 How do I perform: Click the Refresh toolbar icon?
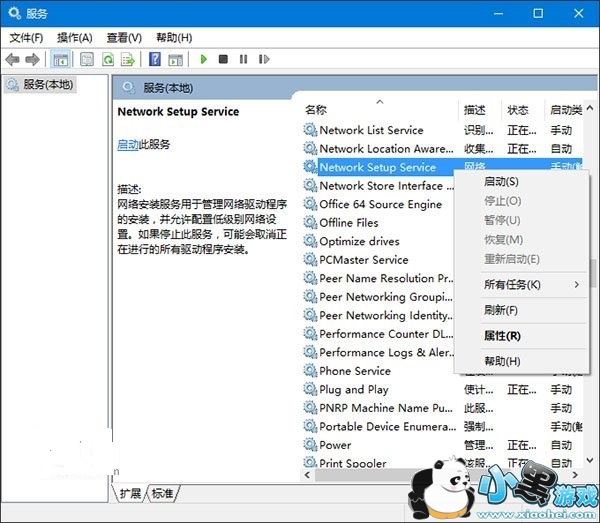click(107, 60)
